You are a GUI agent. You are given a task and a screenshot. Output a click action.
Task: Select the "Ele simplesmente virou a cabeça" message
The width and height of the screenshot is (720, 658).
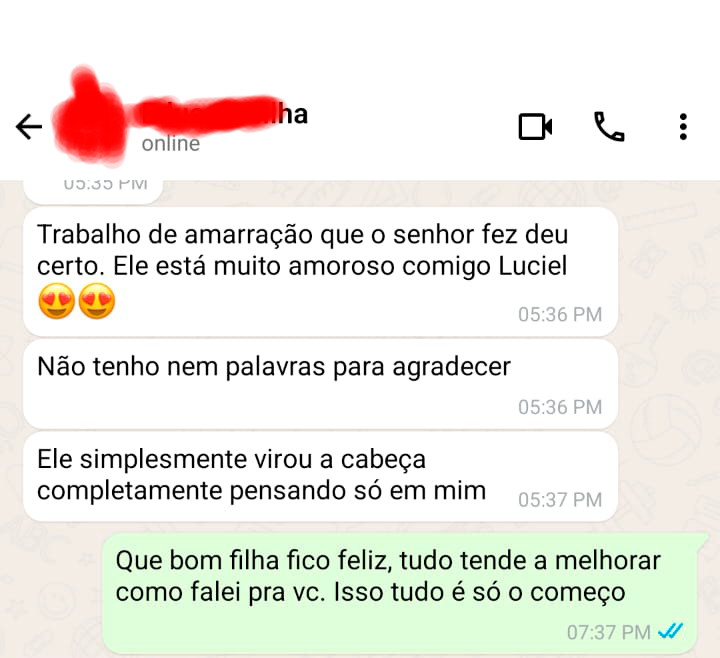(x=321, y=477)
